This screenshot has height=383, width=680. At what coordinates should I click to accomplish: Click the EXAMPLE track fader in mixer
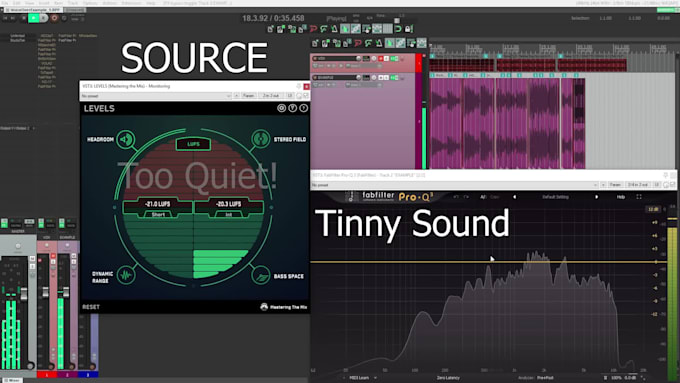click(x=66, y=292)
